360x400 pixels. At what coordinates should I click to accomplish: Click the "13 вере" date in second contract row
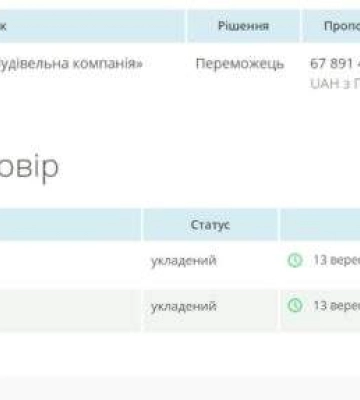pyautogui.click(x=336, y=305)
